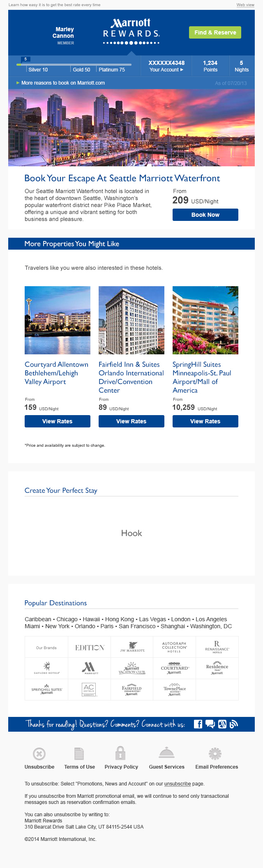
Task: Open the chat bubbles social icon
Action: pos(210,724)
